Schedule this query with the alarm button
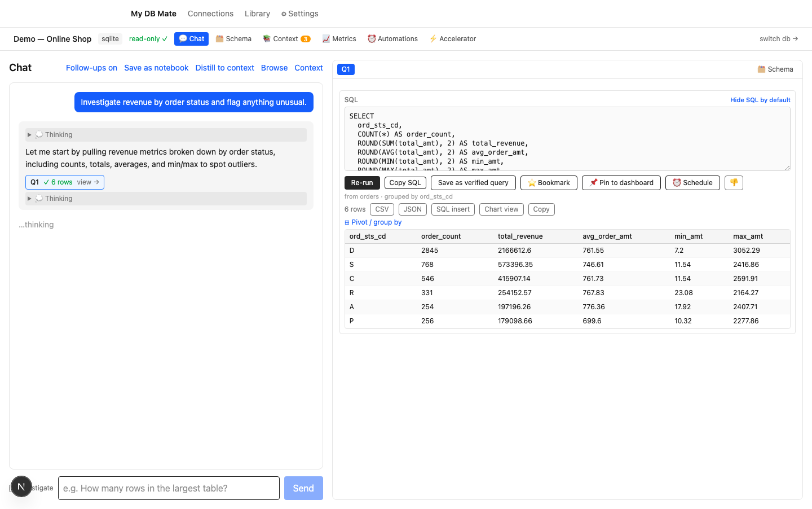812x509 pixels. [692, 183]
